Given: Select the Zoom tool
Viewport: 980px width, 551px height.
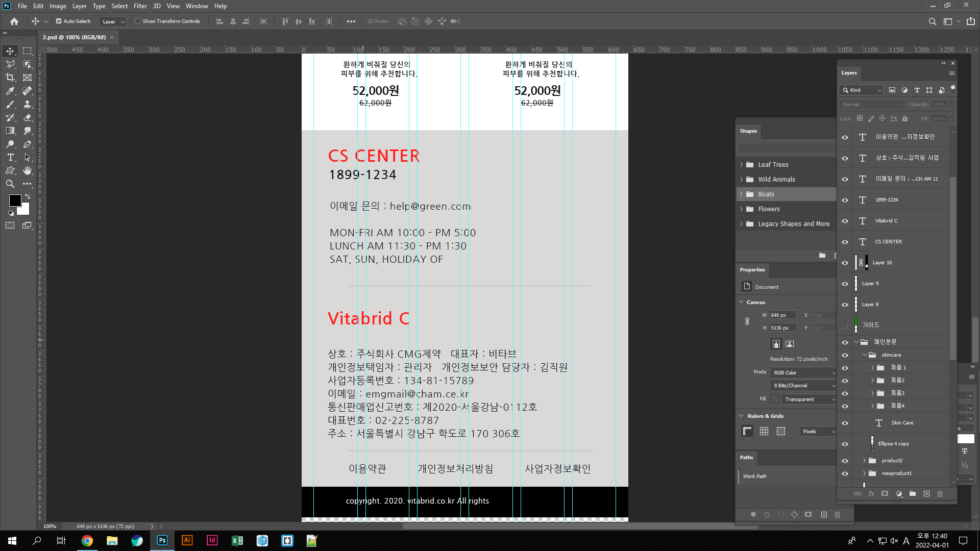Looking at the screenshot, I should 10,184.
